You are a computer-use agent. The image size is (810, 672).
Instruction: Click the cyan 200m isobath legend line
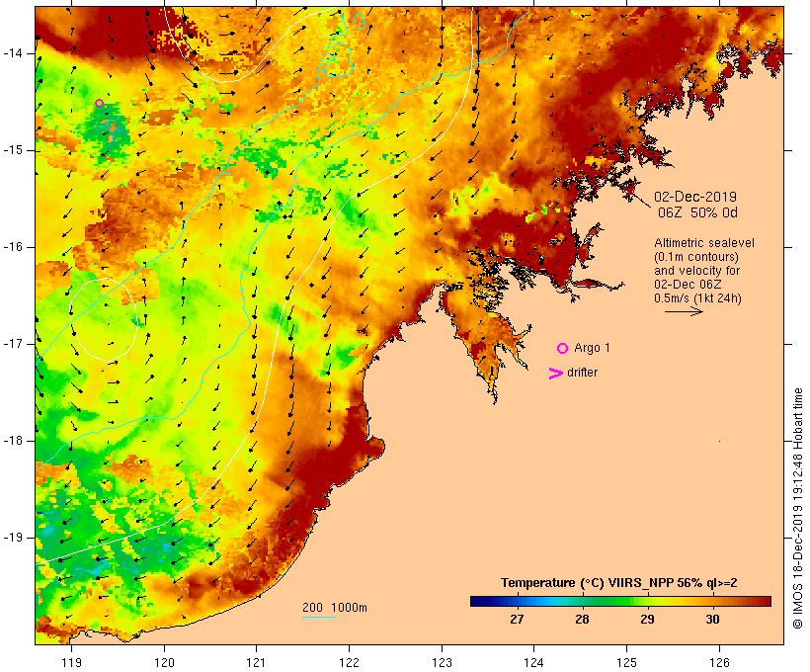[x=319, y=617]
